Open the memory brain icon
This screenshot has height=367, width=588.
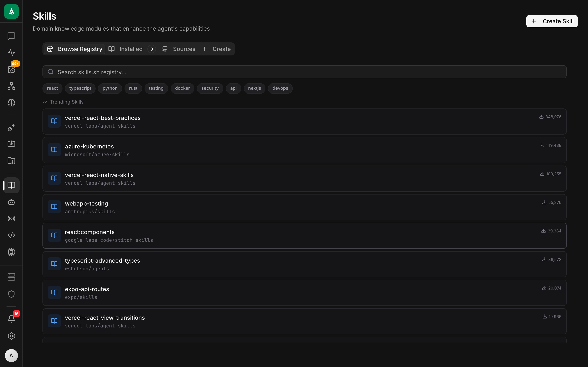pos(11,103)
